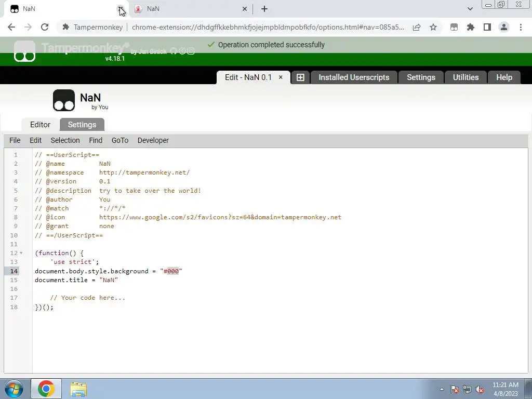
Task: Toggle the browser side panel
Action: pyautogui.click(x=487, y=27)
